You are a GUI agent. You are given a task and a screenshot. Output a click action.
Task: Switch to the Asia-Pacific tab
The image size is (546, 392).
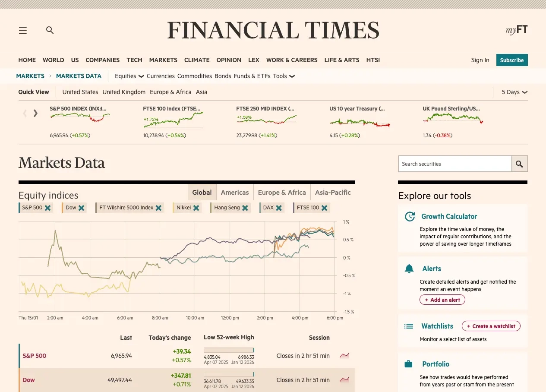click(x=332, y=192)
